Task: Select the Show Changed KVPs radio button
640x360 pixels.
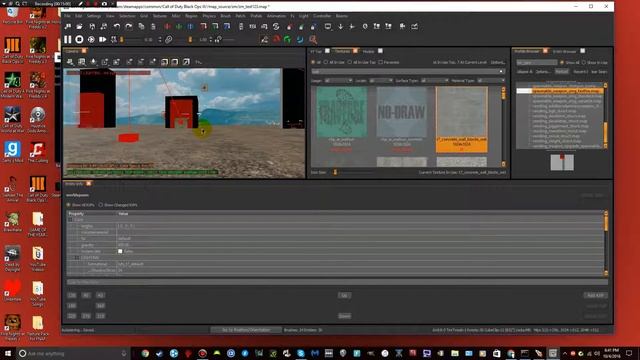Action: pyautogui.click(x=100, y=205)
